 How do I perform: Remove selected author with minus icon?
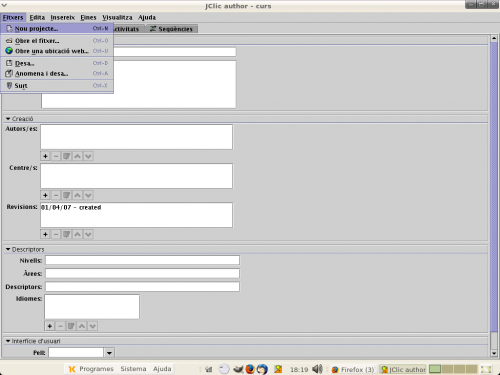[x=56, y=156]
